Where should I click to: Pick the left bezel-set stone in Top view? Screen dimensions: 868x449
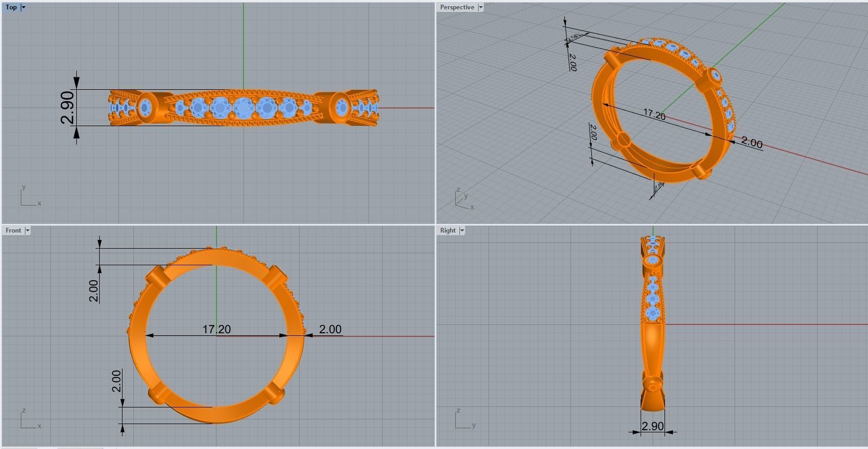pos(145,108)
